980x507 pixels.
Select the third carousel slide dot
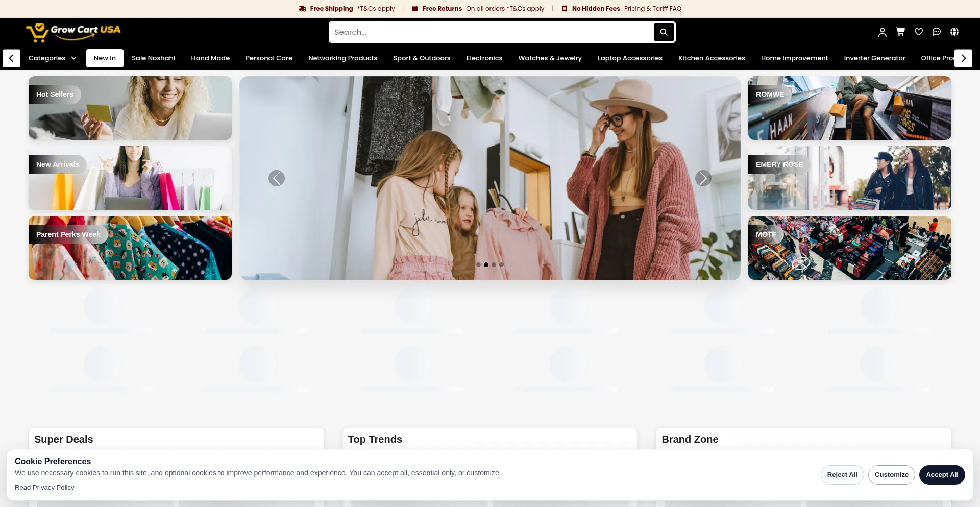click(x=494, y=265)
